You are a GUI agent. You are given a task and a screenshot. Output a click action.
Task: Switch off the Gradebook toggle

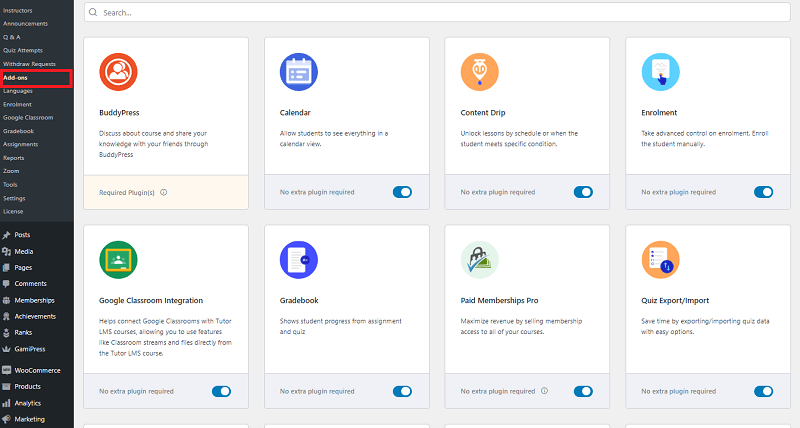click(402, 391)
